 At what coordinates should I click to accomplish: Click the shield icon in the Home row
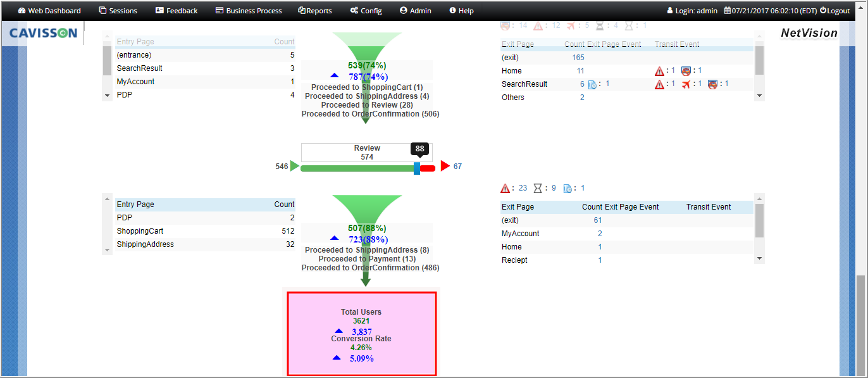tap(686, 71)
